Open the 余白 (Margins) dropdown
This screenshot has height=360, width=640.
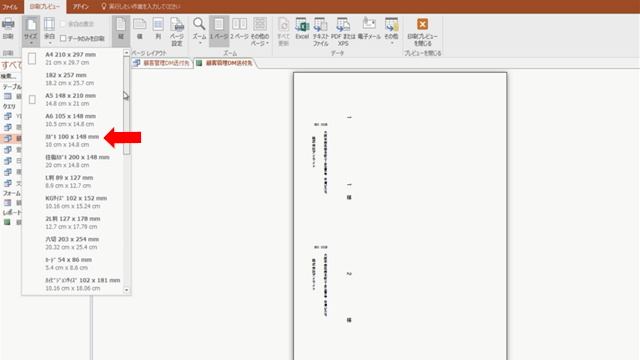click(49, 31)
